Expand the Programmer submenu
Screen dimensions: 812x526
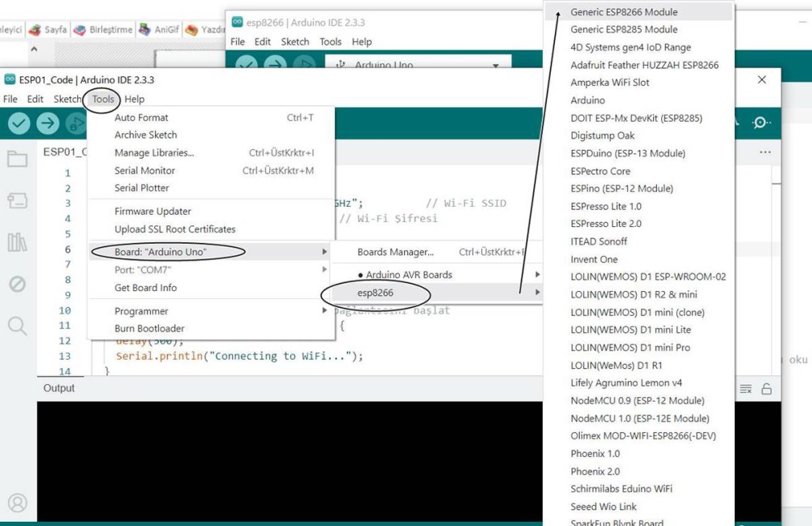click(211, 311)
